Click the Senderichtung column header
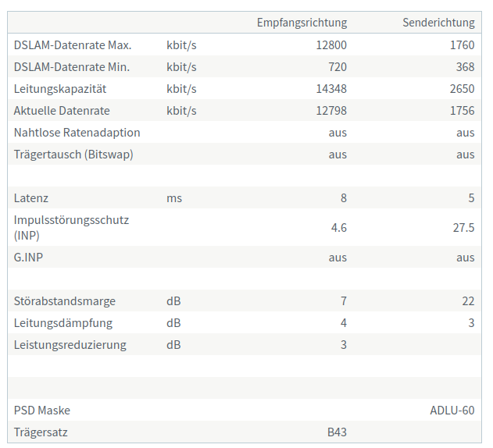 (438, 23)
